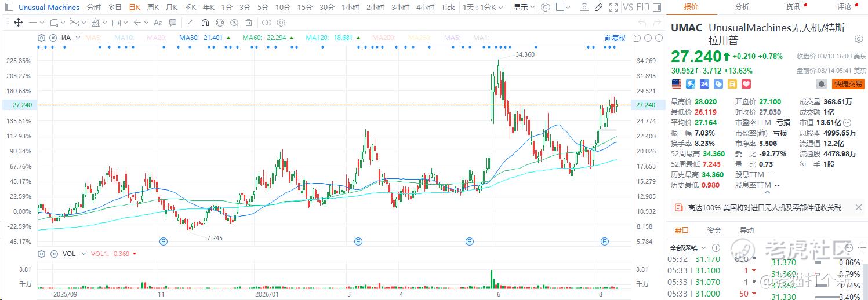Click the US flag market icon
Viewport: 868px width, 300px height.
coord(677,84)
